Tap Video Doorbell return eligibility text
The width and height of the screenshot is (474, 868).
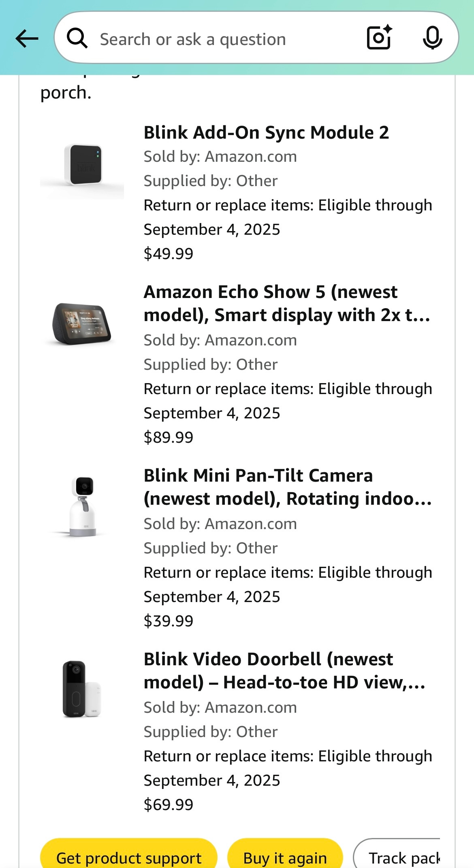pos(288,768)
